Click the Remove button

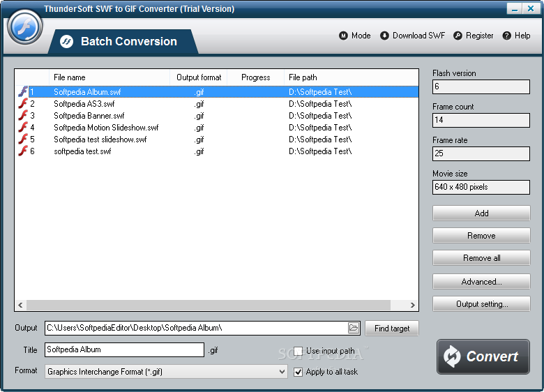[x=481, y=236]
